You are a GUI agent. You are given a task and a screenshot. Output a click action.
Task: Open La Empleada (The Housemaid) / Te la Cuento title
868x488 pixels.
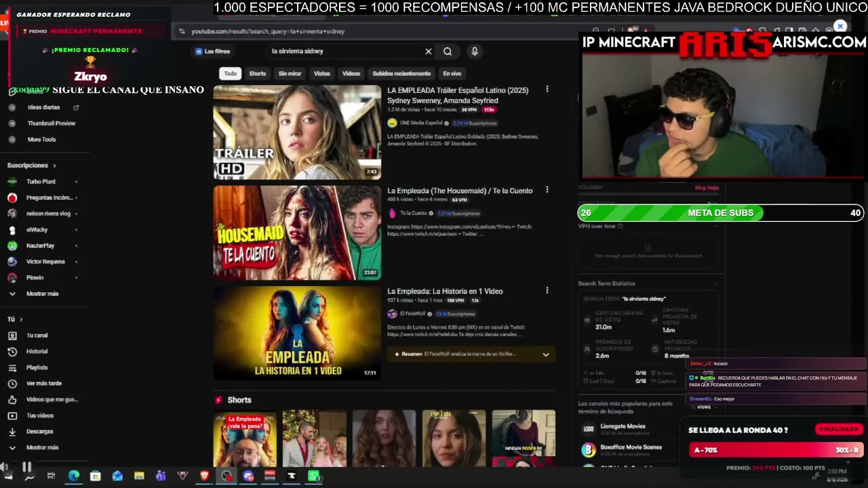pyautogui.click(x=460, y=190)
